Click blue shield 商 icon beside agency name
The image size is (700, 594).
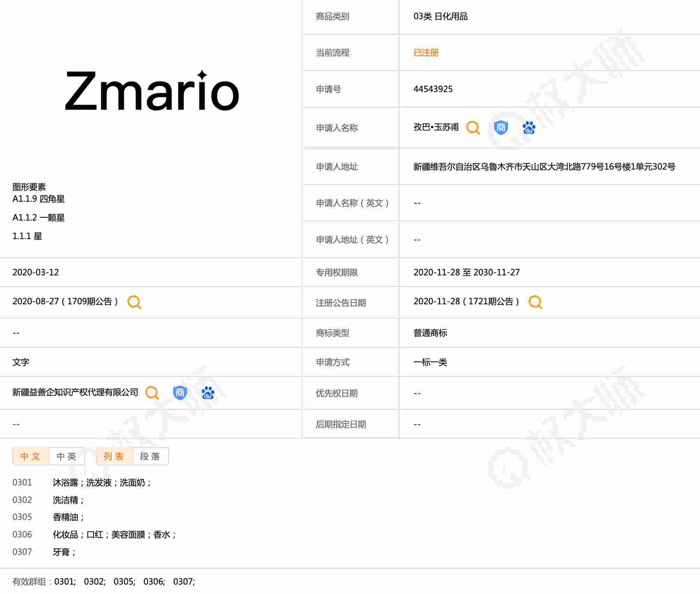pos(180,393)
